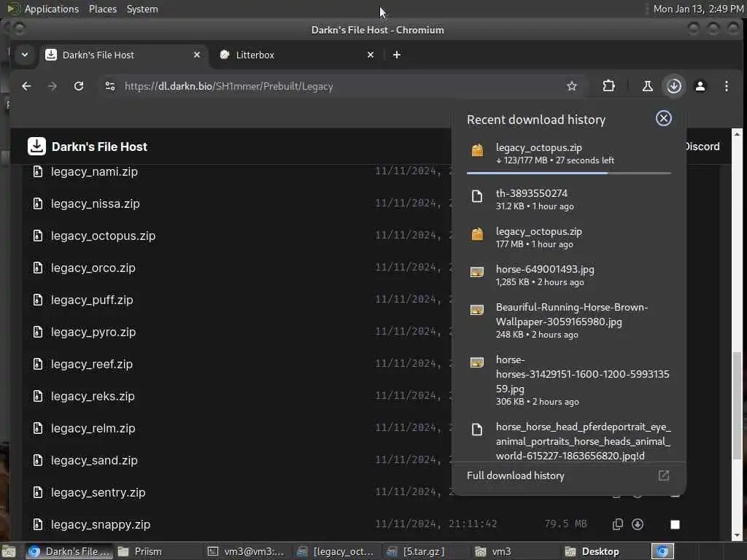Download legacy_nami.zip from file list
The height and width of the screenshot is (560, 747).
tap(94, 171)
